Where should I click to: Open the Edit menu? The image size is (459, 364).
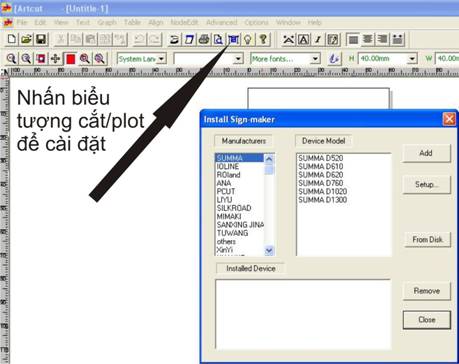[x=40, y=23]
